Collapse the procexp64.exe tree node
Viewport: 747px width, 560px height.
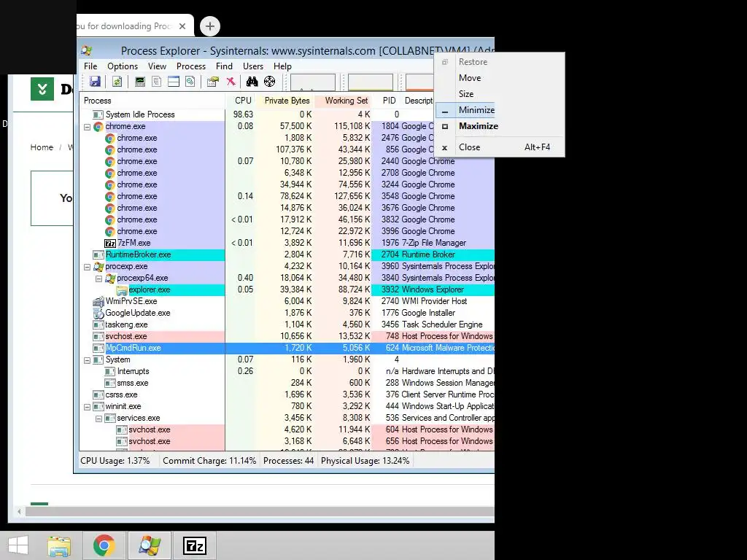click(x=98, y=279)
